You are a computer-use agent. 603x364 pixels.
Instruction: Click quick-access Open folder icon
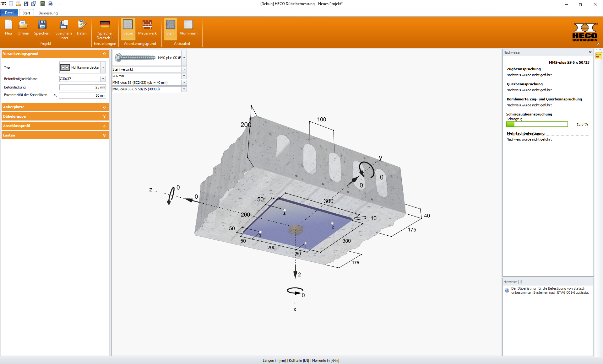pos(19,4)
